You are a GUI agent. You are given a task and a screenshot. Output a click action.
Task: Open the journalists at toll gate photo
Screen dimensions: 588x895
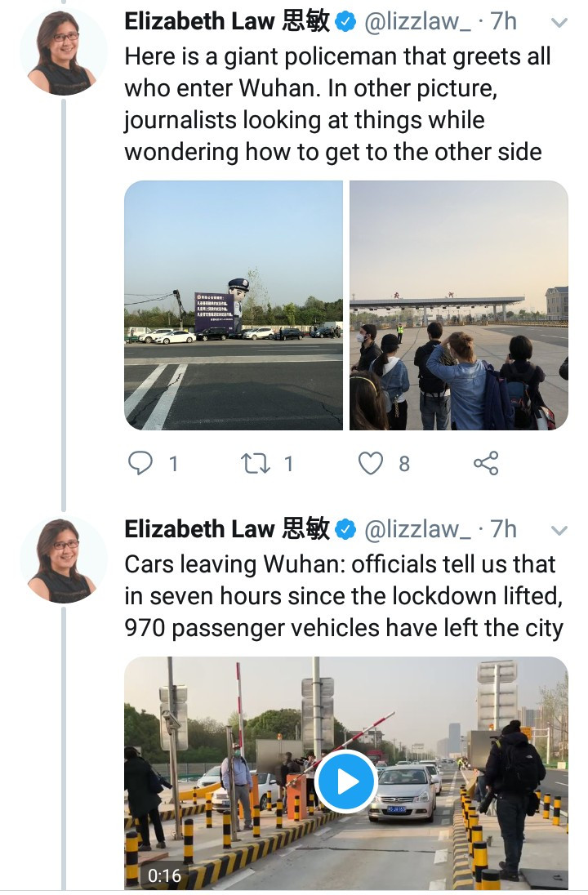coord(459,305)
